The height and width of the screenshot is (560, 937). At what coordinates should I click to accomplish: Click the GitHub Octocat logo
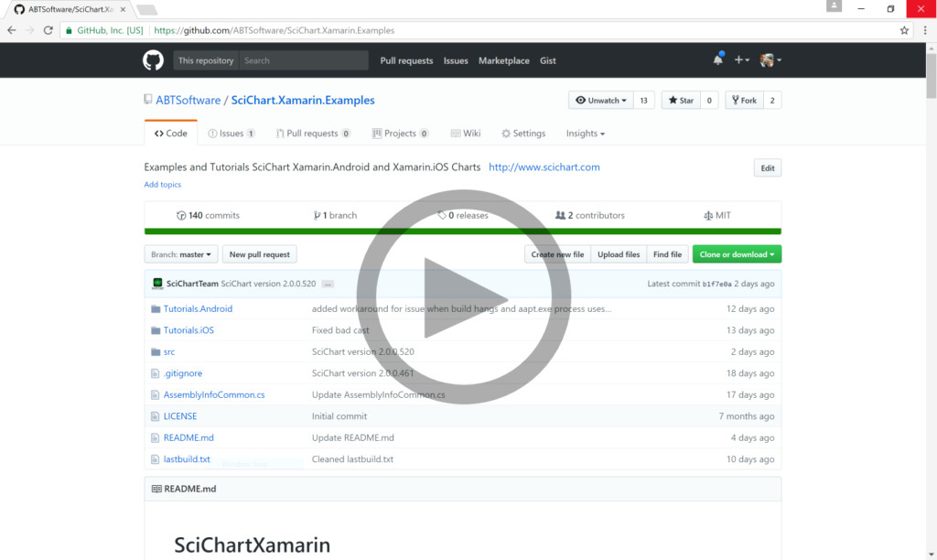[x=153, y=60]
